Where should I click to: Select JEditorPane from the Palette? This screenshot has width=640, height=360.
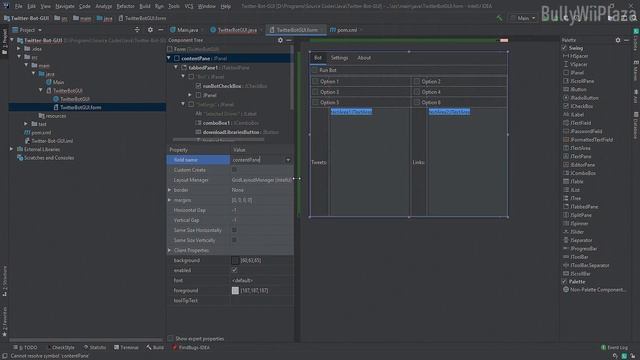click(579, 165)
